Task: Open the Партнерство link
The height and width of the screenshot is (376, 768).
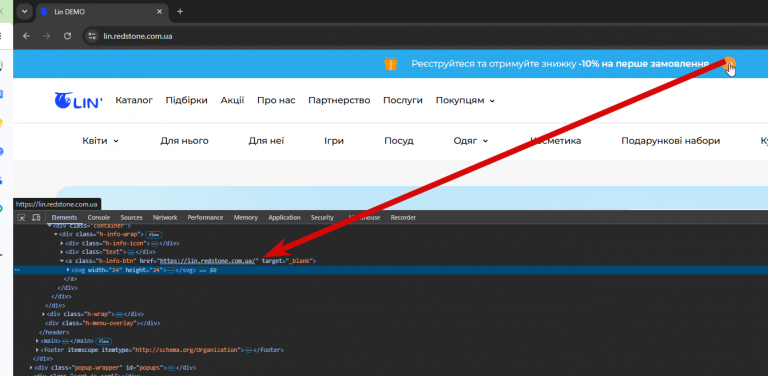Action: point(339,100)
